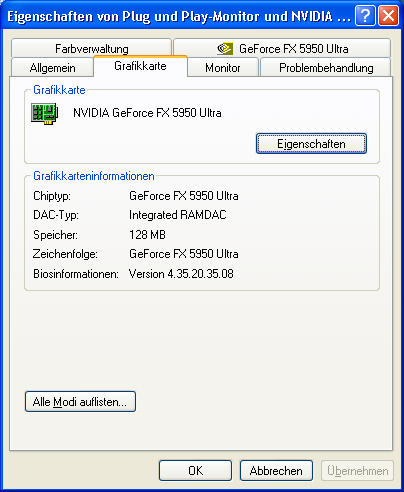Image resolution: width=404 pixels, height=492 pixels.
Task: Click the 128 MB Speicher value
Action: click(147, 235)
